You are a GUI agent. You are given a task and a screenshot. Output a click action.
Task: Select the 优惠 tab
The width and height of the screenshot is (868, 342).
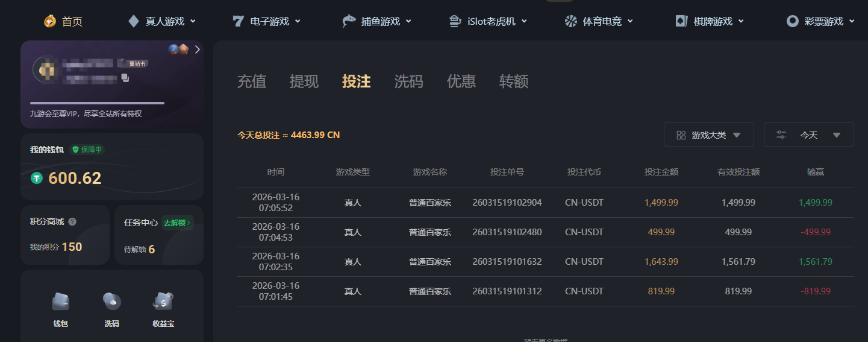tap(461, 81)
